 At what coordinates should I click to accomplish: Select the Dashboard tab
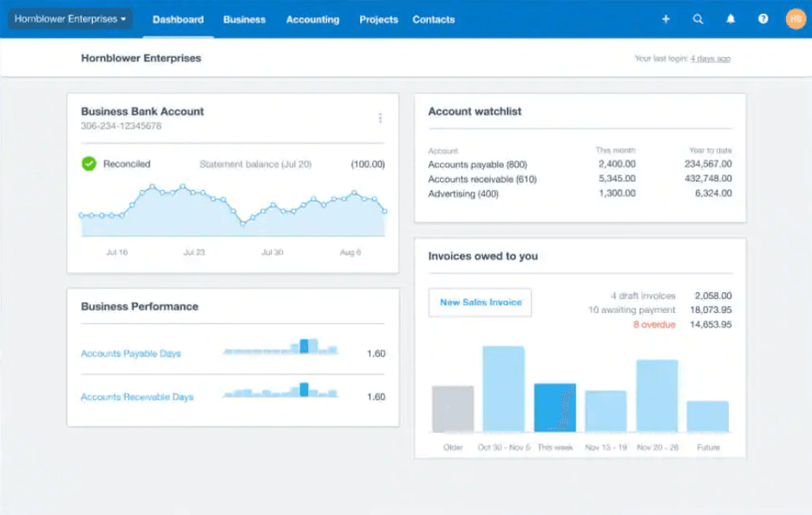[178, 19]
